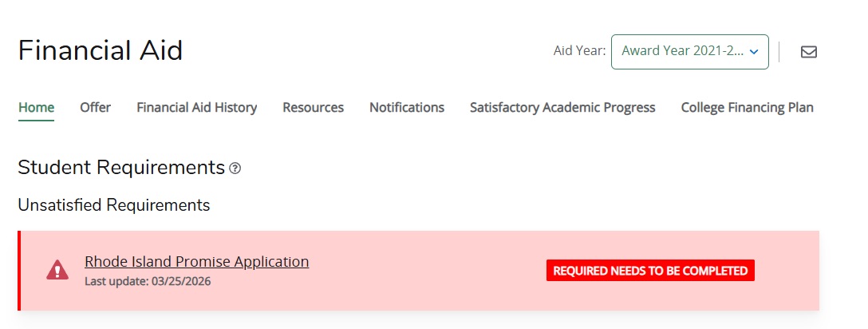This screenshot has width=868, height=329.
Task: Switch to the Offer tab
Action: (x=95, y=107)
